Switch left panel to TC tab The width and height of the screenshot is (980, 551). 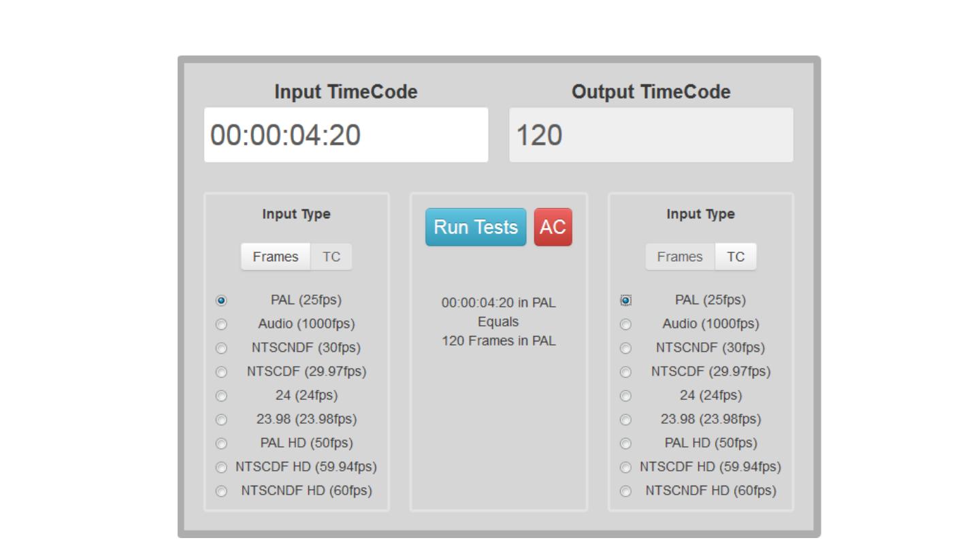331,257
